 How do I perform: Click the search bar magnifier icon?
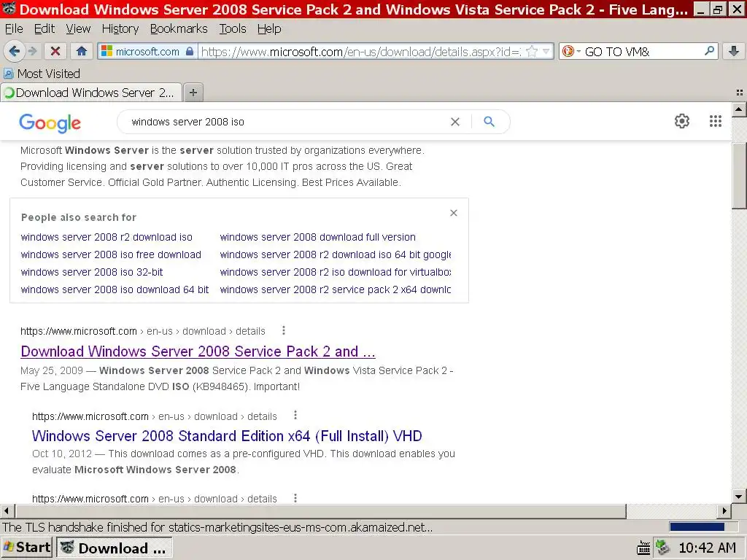[x=709, y=51]
